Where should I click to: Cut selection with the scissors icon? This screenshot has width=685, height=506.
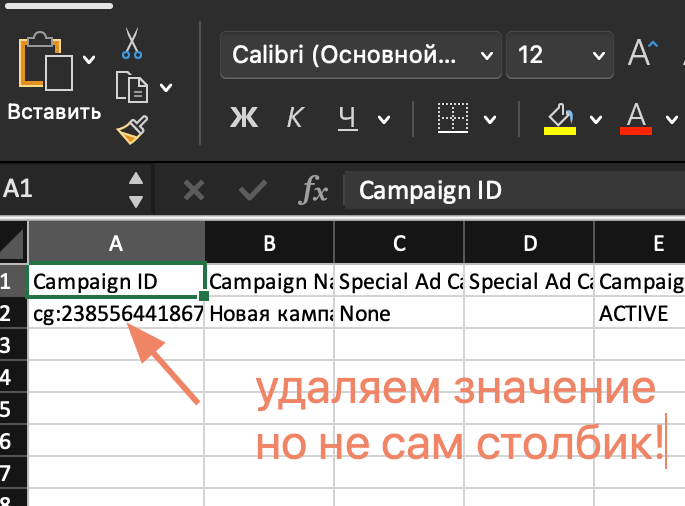pos(131,43)
